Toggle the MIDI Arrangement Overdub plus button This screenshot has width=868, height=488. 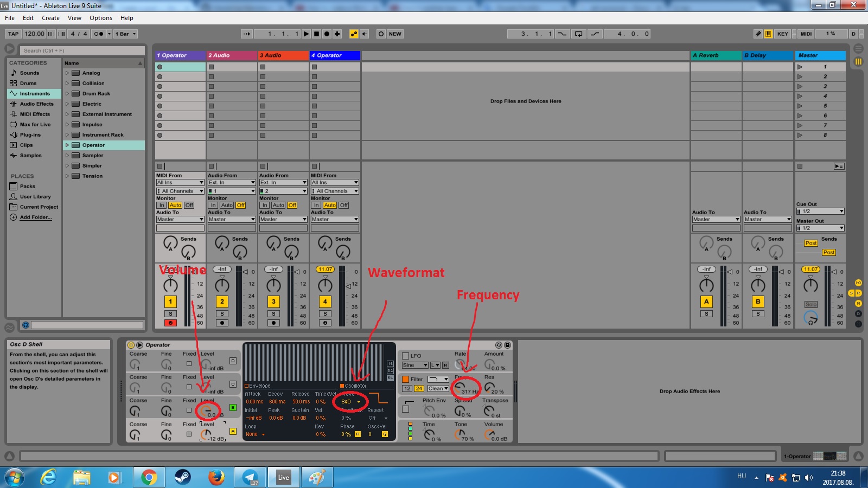337,34
